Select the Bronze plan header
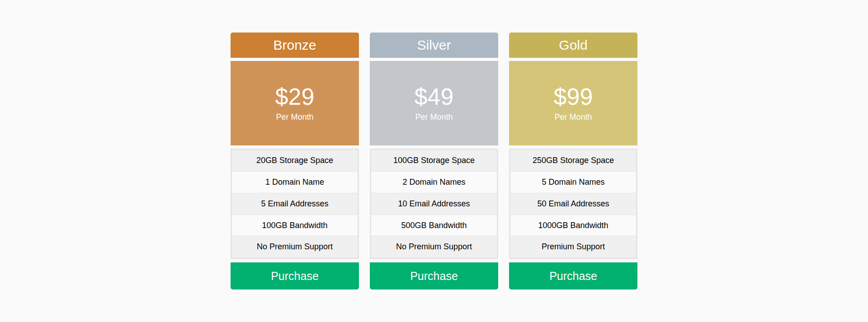This screenshot has width=868, height=322. tap(294, 45)
